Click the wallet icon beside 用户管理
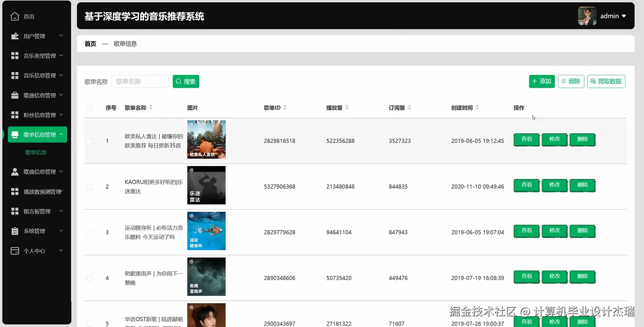The height and width of the screenshot is (327, 644). pos(15,36)
